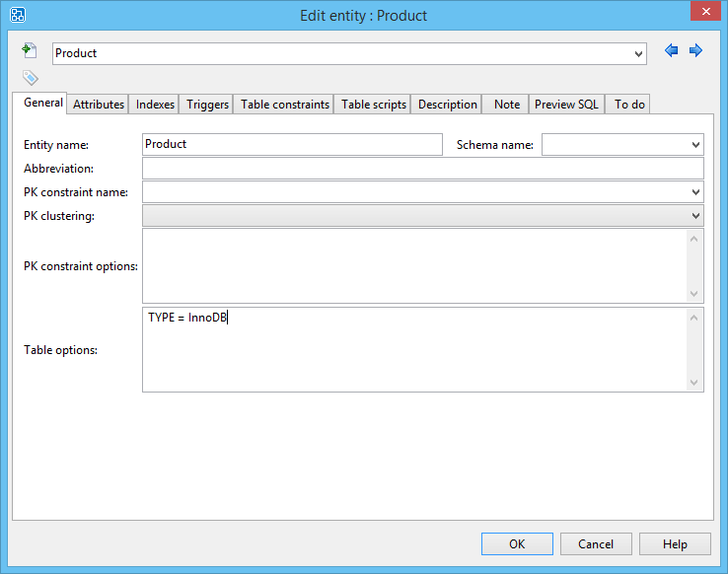728x574 pixels.
Task: Switch to the Note tab
Action: coord(506,105)
